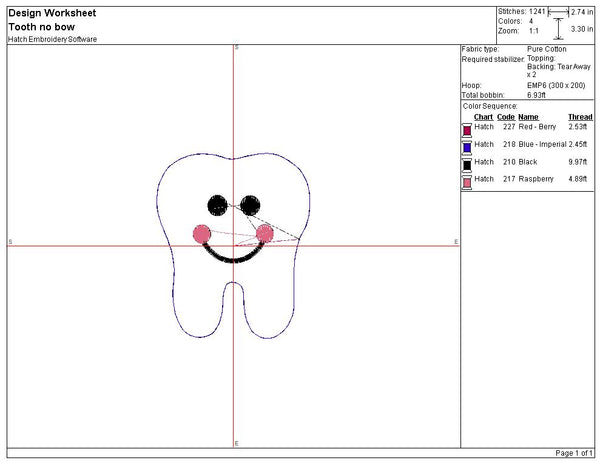600x466 pixels.
Task: Select the Raspberry thread spool icon
Action: (x=466, y=180)
